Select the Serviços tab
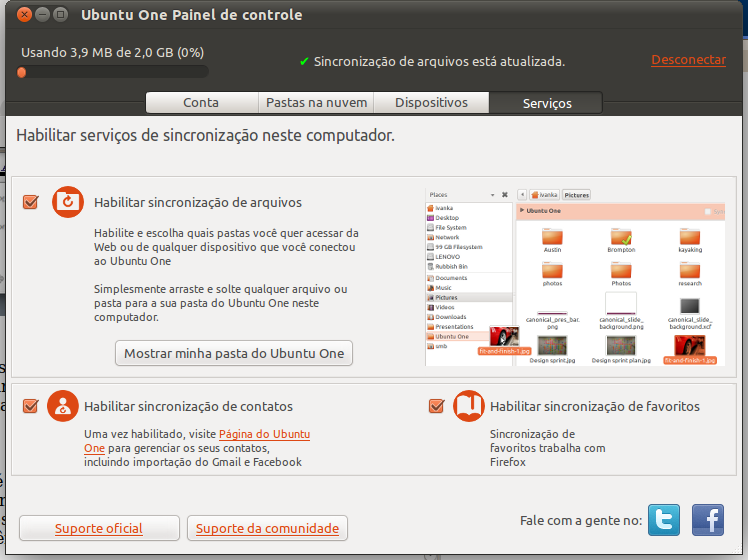The height and width of the screenshot is (560, 748). click(547, 103)
